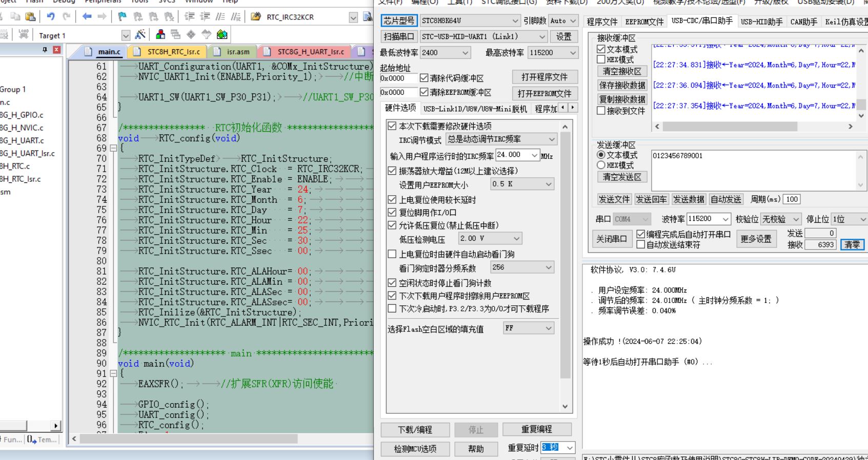Switch to STC8H_RTC_Isr.c editor tab
The image size is (868, 460).
[166, 52]
